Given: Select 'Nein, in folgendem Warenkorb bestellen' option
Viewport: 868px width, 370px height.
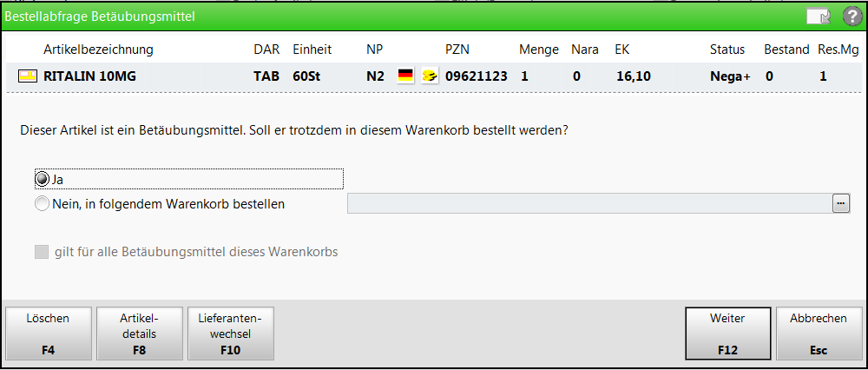Looking at the screenshot, I should point(42,204).
